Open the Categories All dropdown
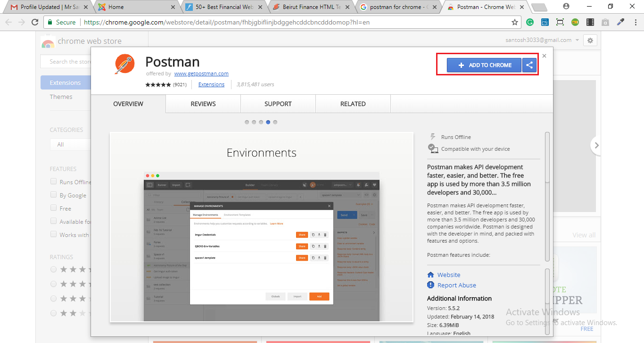The width and height of the screenshot is (644, 343). pyautogui.click(x=71, y=144)
